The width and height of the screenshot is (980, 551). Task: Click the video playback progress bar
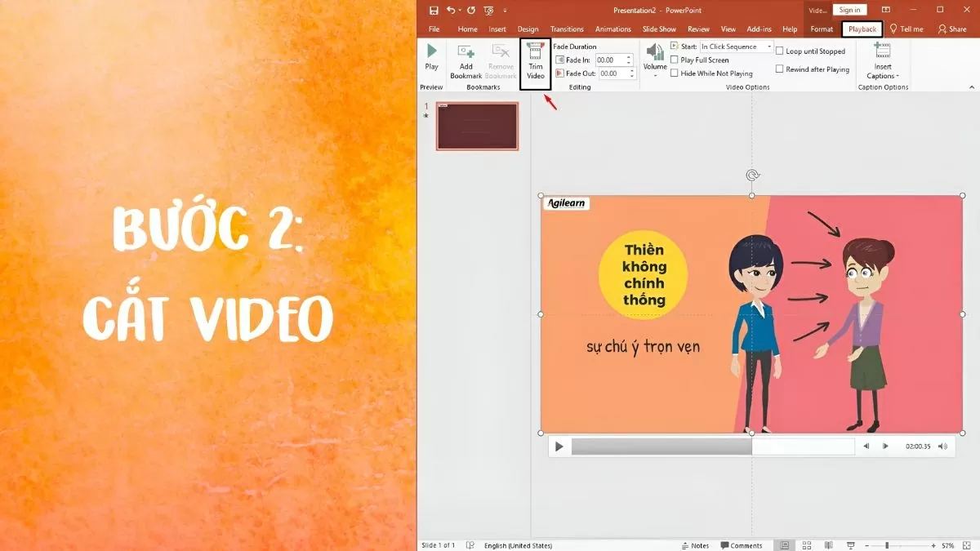pyautogui.click(x=701, y=447)
